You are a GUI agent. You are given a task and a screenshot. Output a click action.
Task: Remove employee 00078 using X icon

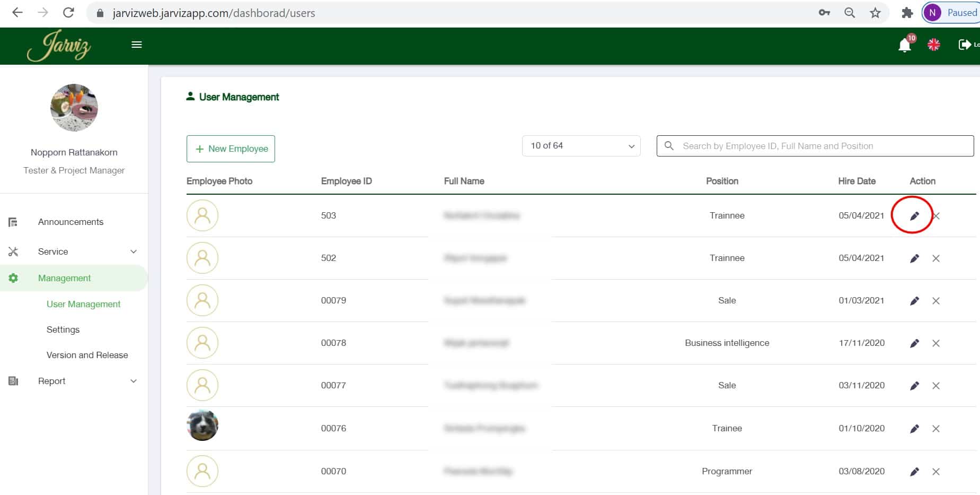click(x=935, y=343)
